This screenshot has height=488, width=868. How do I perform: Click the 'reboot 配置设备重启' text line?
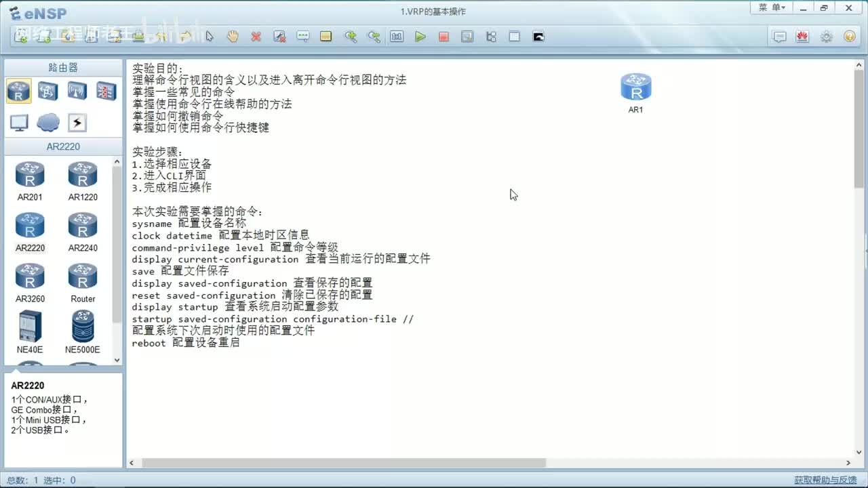pos(186,343)
